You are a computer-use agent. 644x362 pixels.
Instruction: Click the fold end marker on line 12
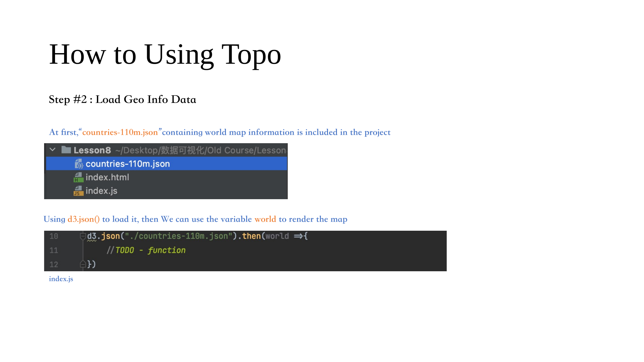tap(83, 264)
